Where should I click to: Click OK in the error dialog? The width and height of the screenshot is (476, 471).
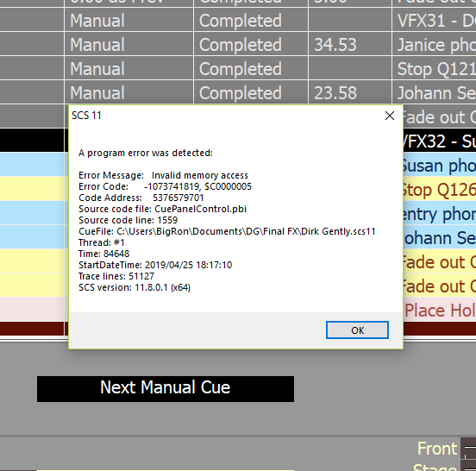pyautogui.click(x=357, y=330)
